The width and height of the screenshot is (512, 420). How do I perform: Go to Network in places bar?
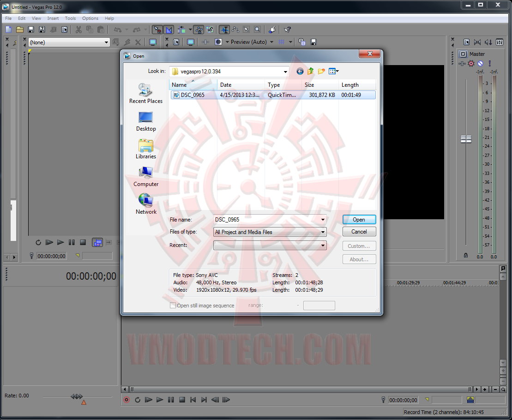[145, 204]
